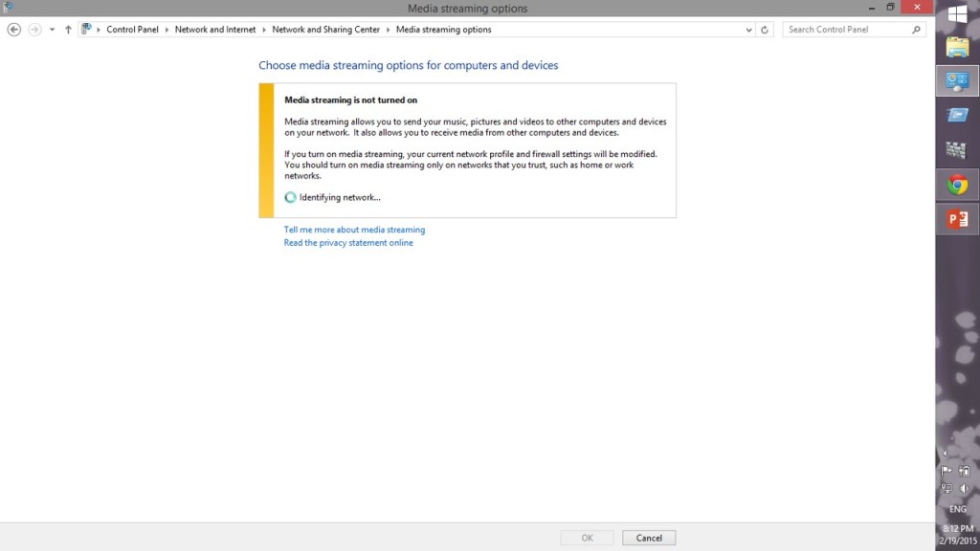
Task: Open Tell me more about media streaming
Action: [354, 230]
